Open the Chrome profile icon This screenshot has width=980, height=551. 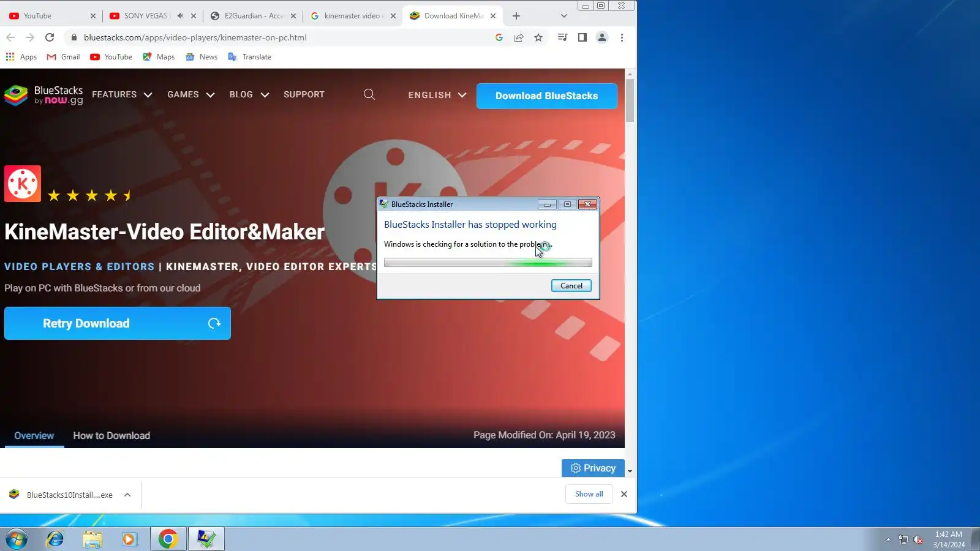click(x=602, y=37)
